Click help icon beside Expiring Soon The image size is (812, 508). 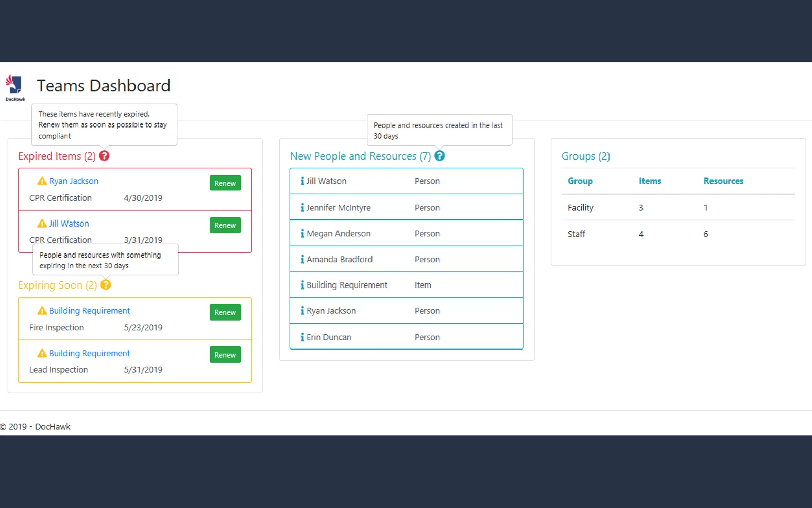click(106, 285)
